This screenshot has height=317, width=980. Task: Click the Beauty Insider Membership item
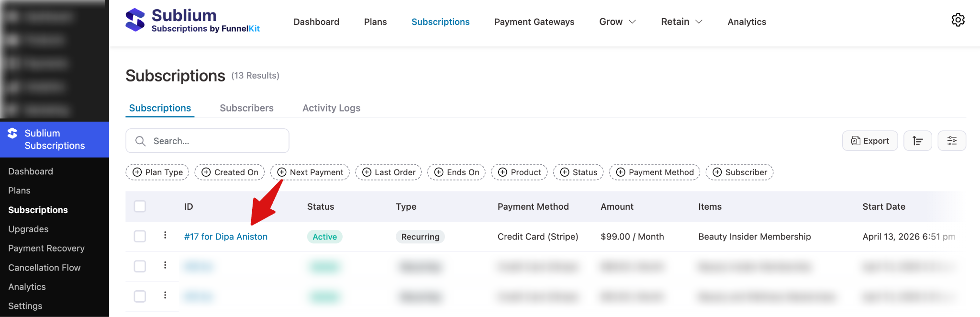coord(755,237)
